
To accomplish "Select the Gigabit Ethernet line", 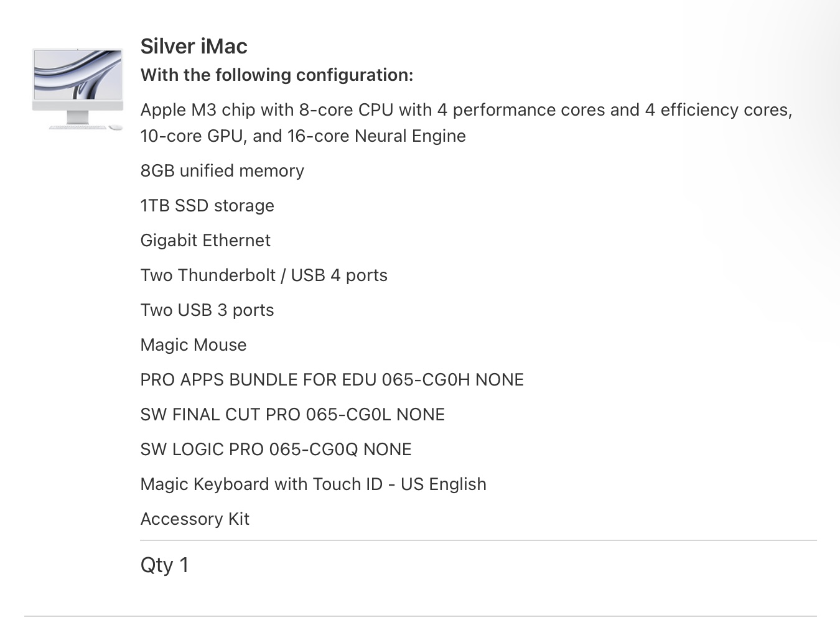I will (205, 241).
